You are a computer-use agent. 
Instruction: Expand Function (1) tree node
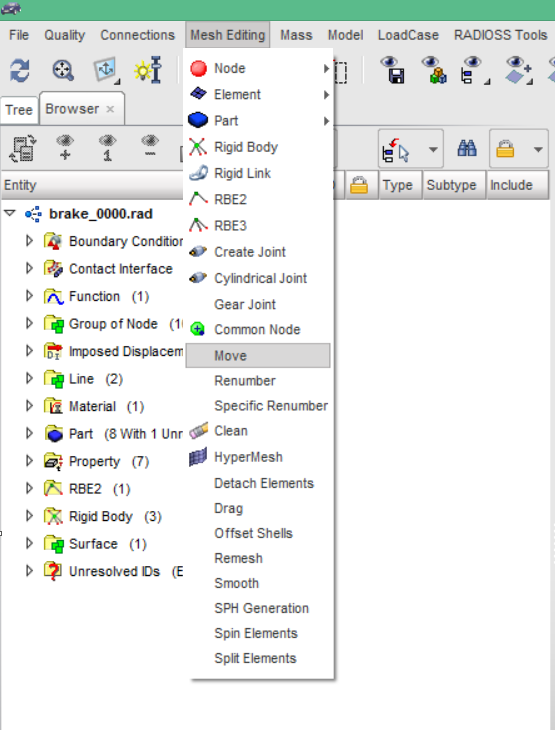click(29, 296)
